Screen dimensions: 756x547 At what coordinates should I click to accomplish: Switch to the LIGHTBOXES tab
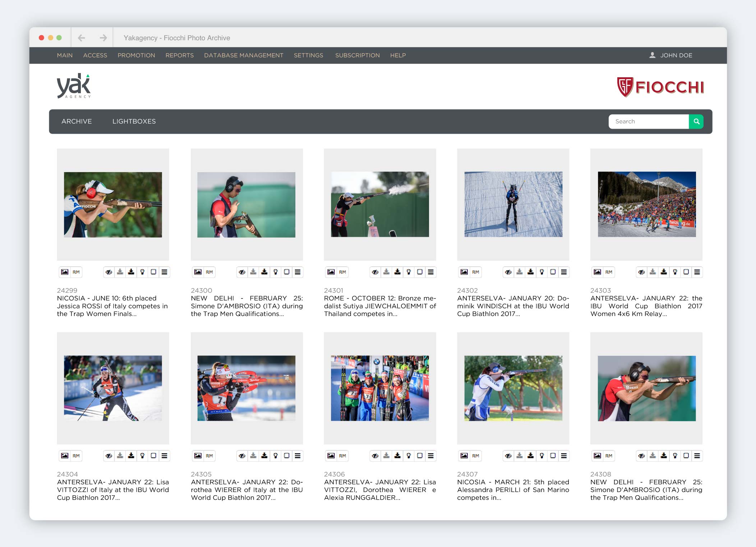point(134,121)
